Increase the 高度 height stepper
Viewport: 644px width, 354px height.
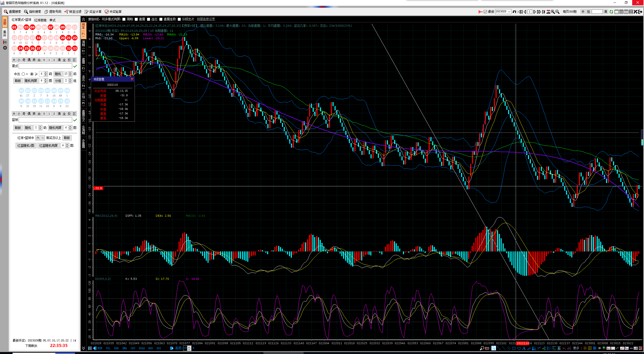point(189,347)
